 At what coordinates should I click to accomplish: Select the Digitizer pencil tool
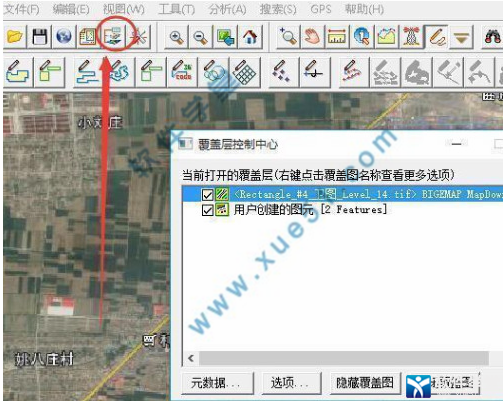[437, 36]
